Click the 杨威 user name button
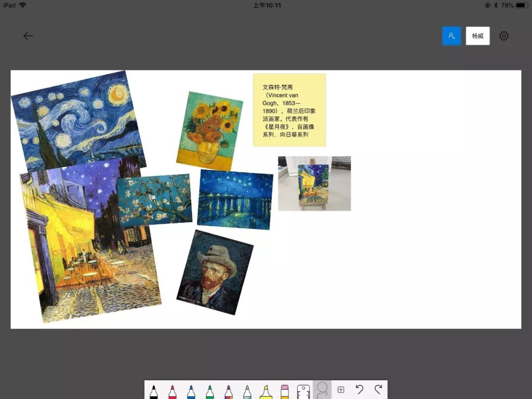532x399 pixels. coord(477,35)
